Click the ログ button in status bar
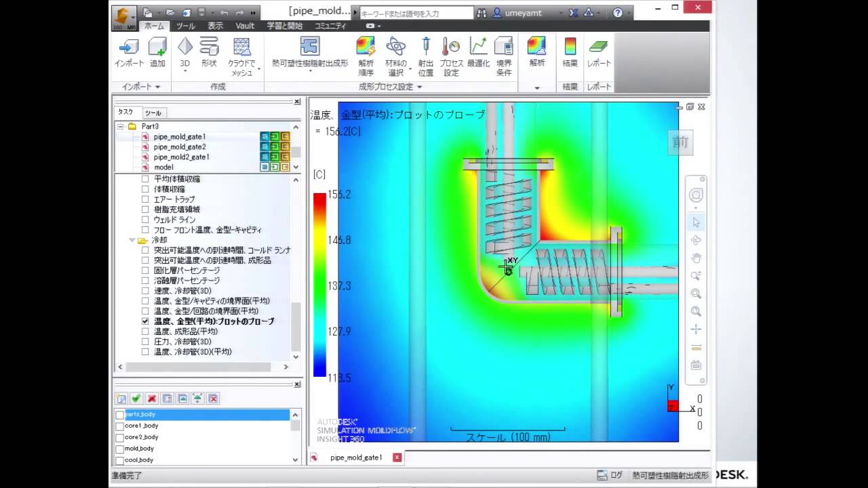 (610, 476)
